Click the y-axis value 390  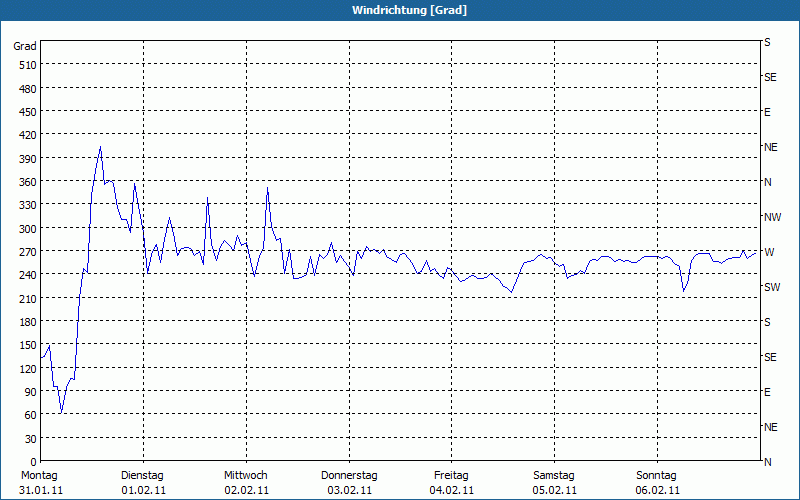[28, 159]
